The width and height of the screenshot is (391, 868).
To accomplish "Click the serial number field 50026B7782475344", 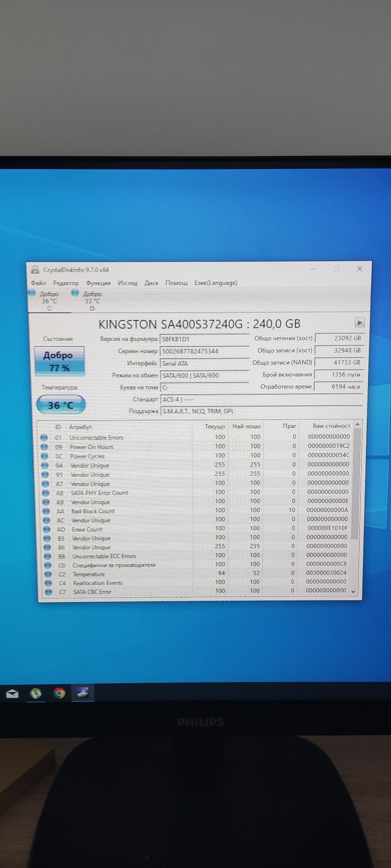I will 204,351.
